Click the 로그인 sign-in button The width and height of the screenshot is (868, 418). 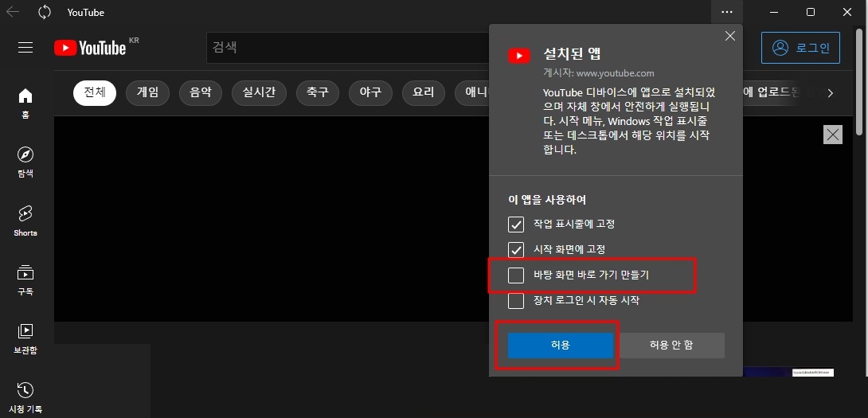point(800,48)
